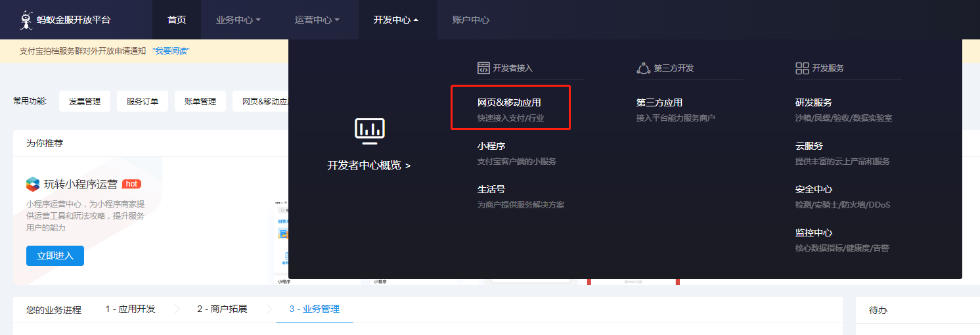
Task: Click the 蚂蚁金服开放平台 title text
Action: [x=74, y=20]
